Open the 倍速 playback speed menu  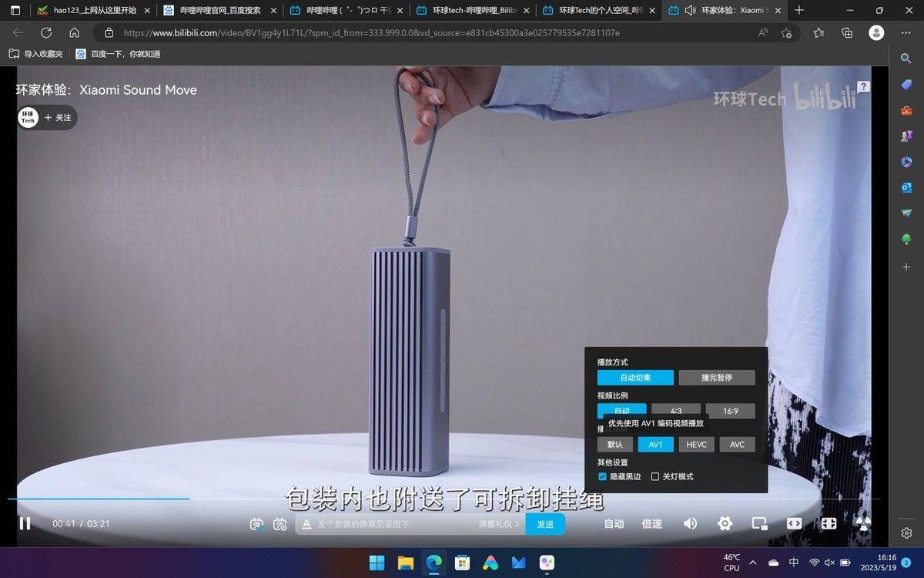pyautogui.click(x=652, y=524)
